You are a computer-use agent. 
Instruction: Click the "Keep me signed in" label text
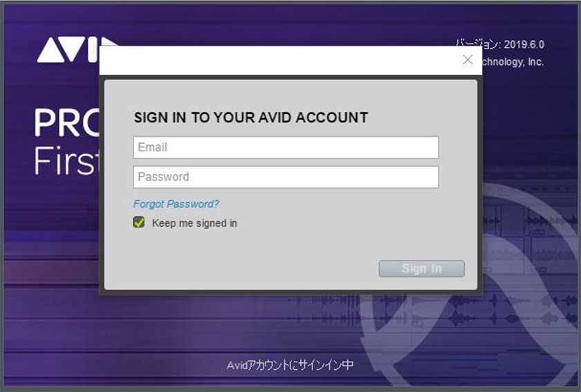pos(194,223)
